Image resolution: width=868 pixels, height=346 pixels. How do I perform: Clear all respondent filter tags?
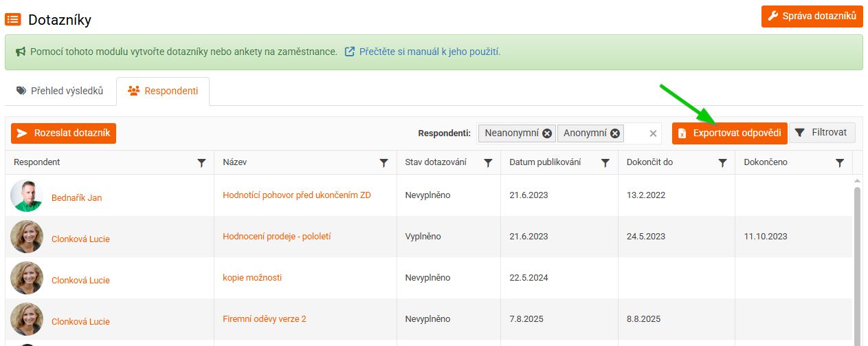click(654, 133)
